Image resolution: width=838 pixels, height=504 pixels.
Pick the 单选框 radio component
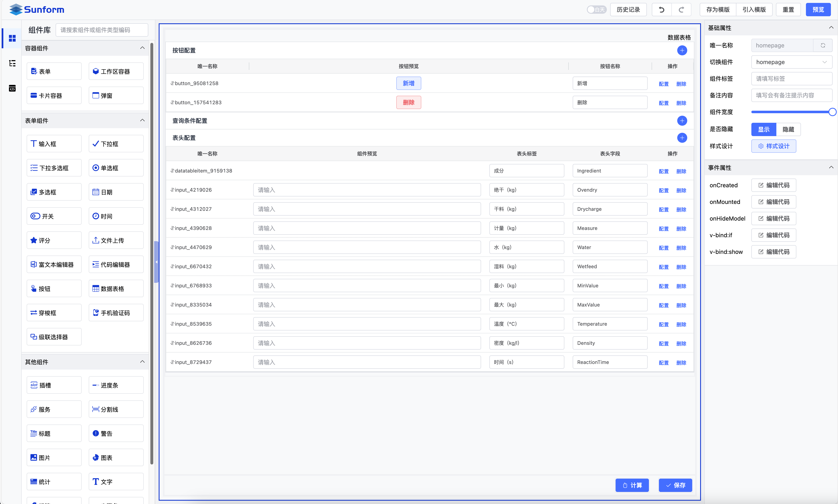(x=116, y=168)
